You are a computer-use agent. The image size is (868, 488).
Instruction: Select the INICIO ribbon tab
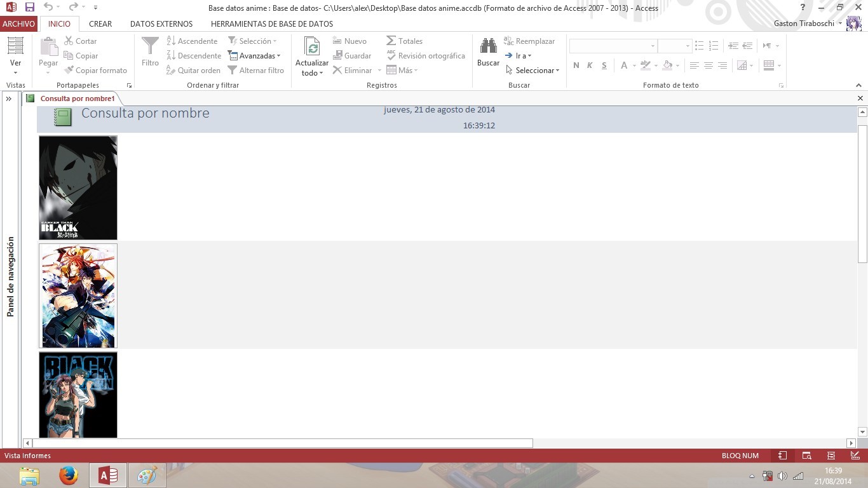(x=60, y=24)
